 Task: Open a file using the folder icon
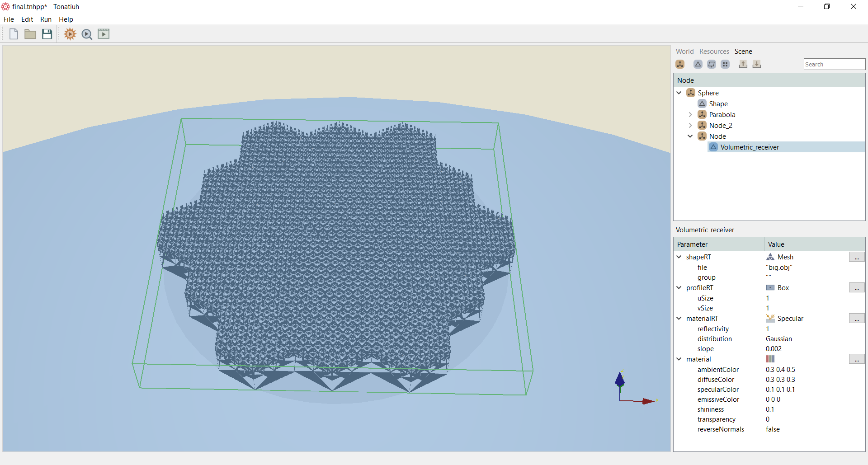click(x=30, y=34)
